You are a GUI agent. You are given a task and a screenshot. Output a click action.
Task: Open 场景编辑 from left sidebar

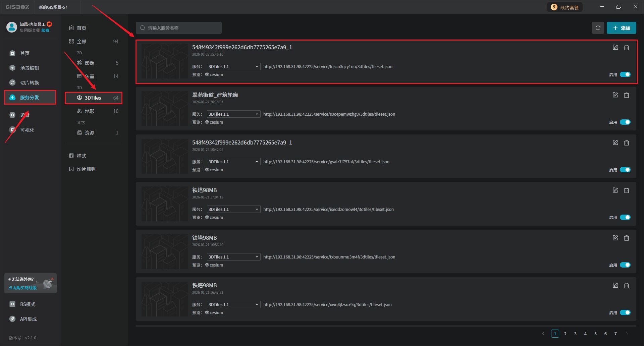tap(29, 68)
